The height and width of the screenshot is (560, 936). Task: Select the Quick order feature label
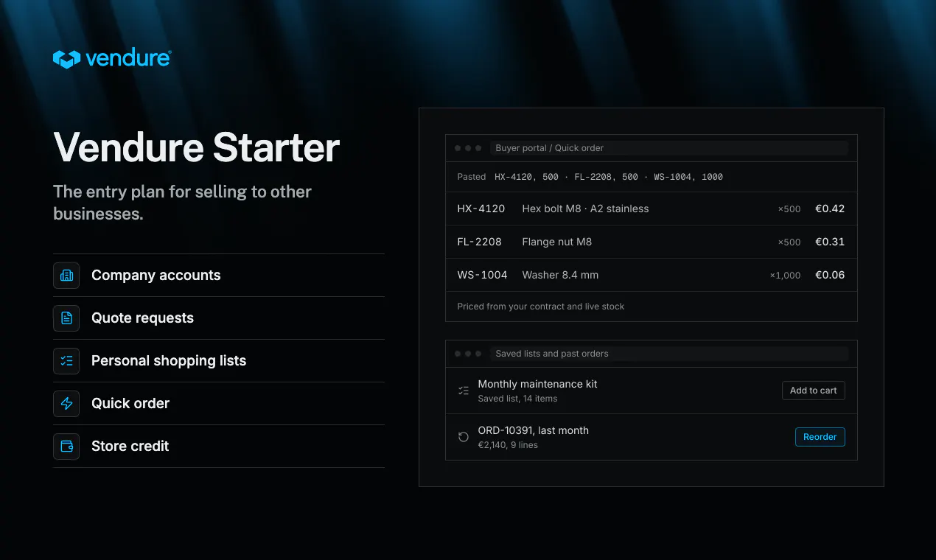[x=130, y=404]
